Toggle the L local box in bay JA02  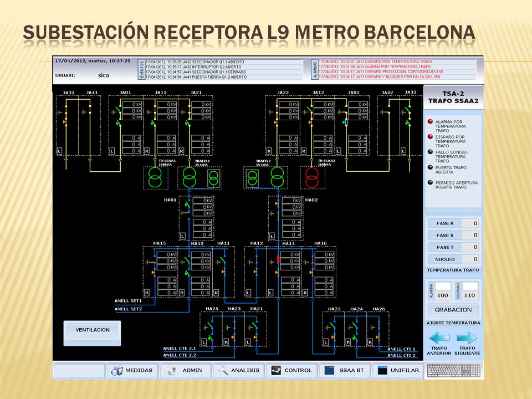[338, 151]
